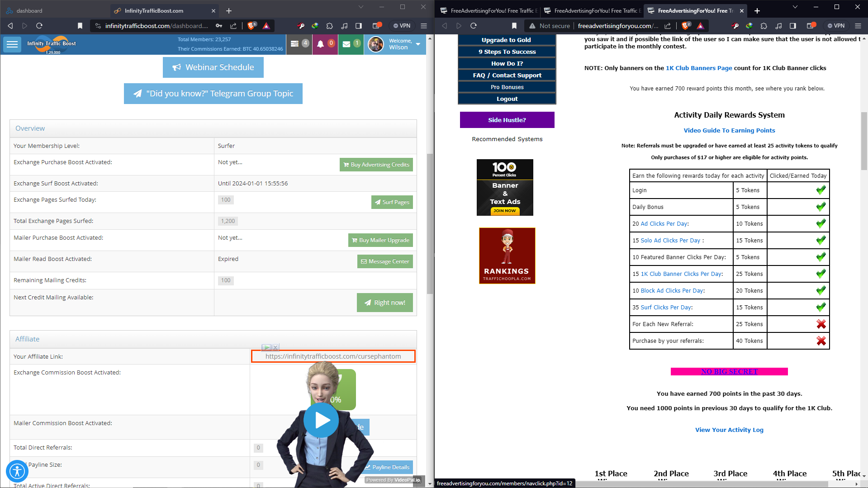Click the Surf Pages button
868x488 pixels.
[x=392, y=202]
